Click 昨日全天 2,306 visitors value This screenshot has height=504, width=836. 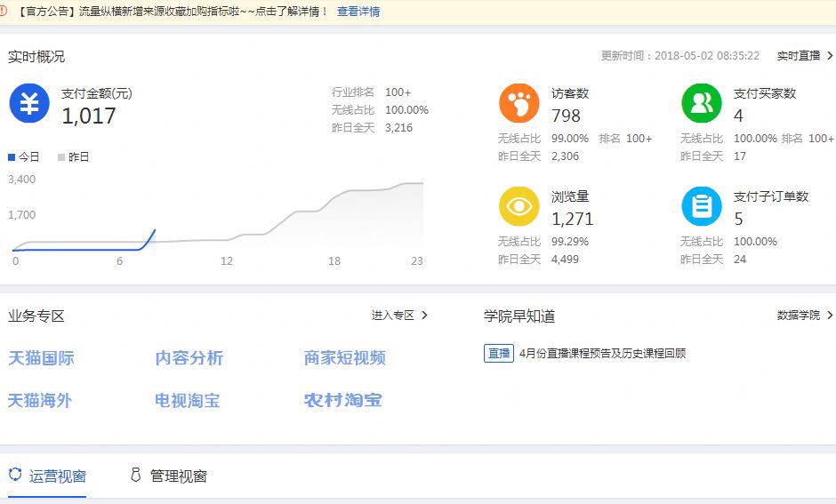tap(565, 156)
